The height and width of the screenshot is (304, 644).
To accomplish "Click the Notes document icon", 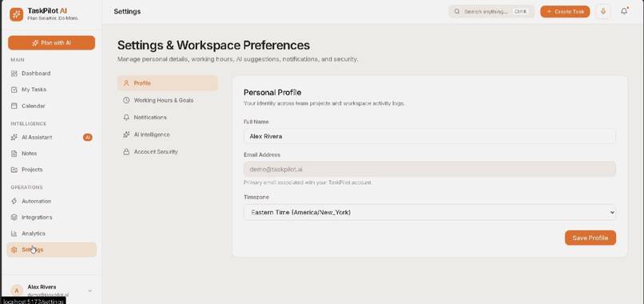I will tap(14, 153).
